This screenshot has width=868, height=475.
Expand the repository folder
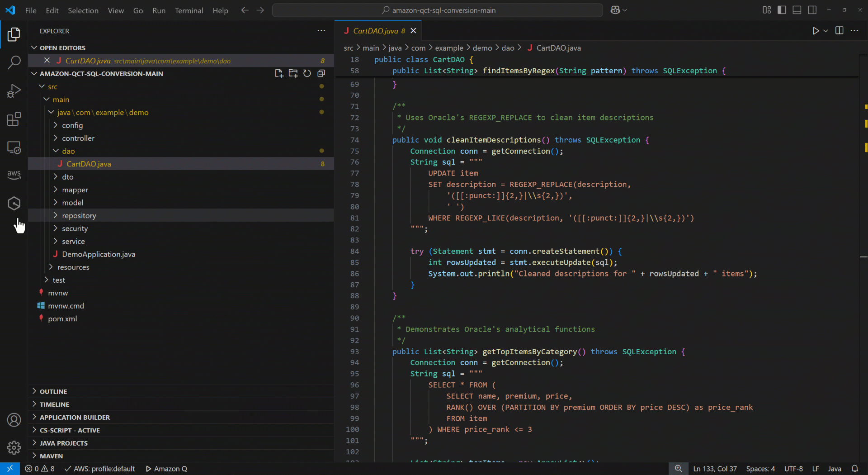click(x=79, y=216)
